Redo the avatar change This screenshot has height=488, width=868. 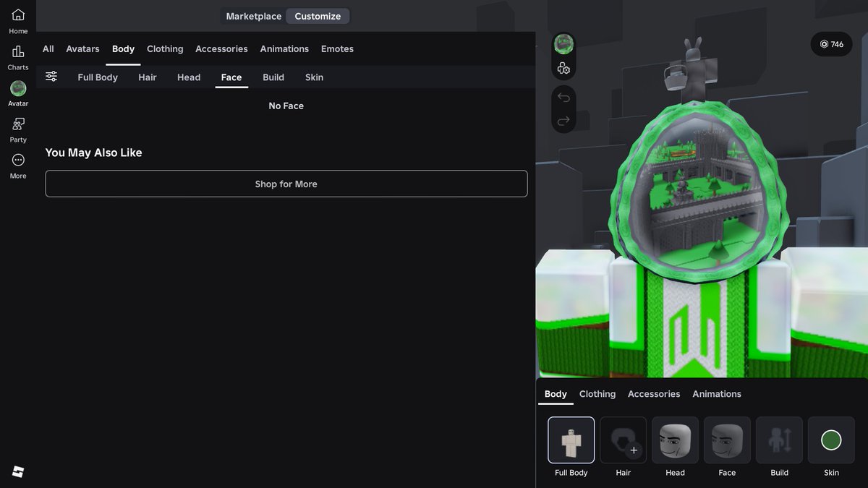coord(563,121)
